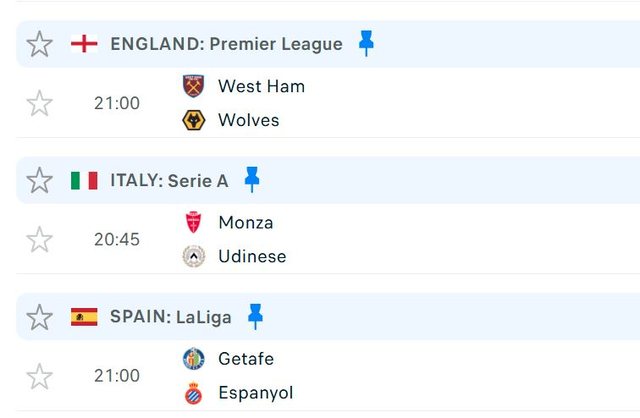
Task: Star the Monza vs Udinese match
Action: point(39,239)
